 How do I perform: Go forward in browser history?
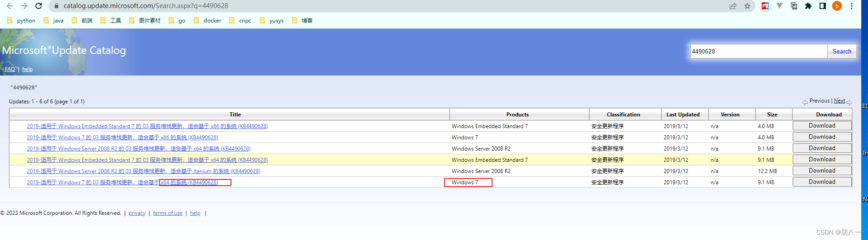(24, 6)
